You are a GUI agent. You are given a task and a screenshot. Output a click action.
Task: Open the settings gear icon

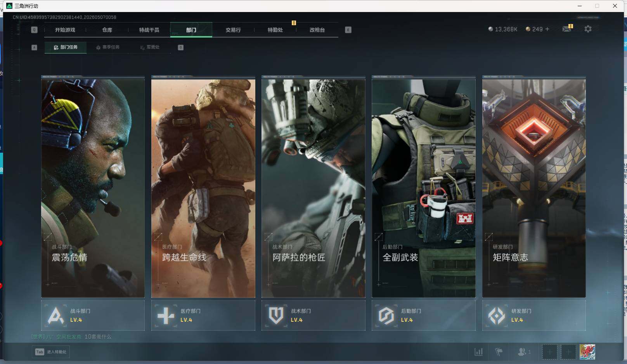(x=588, y=29)
